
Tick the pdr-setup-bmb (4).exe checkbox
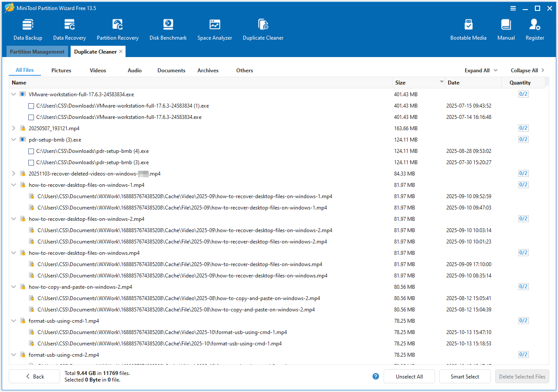click(x=31, y=151)
